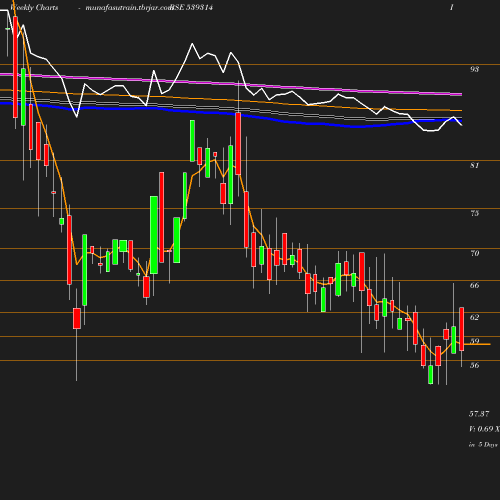Click the rightmost red candlestick on chart
The image size is (500, 500).
(x=462, y=329)
